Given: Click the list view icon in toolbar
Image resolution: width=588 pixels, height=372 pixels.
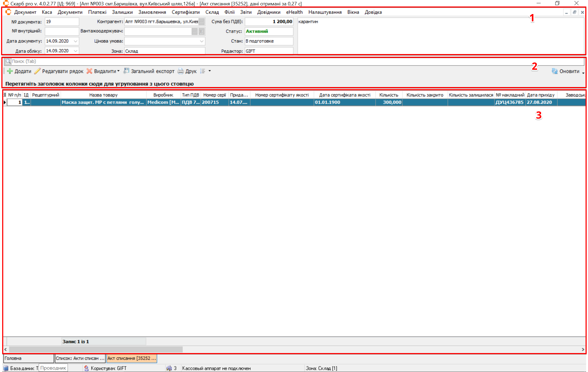Looking at the screenshot, I should tap(203, 71).
